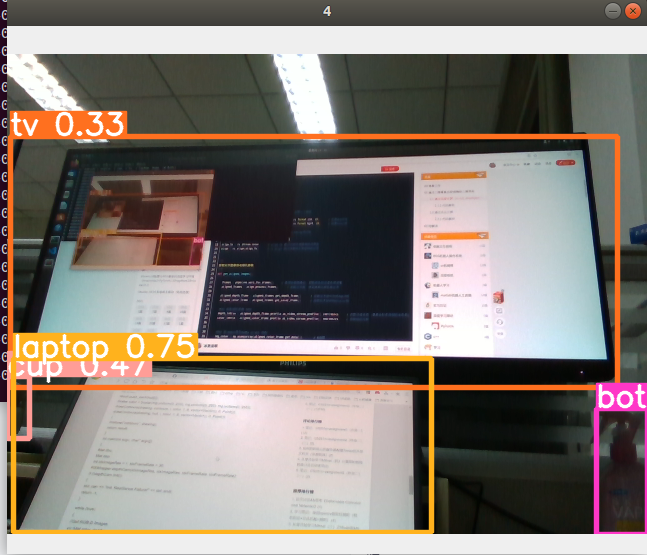The height and width of the screenshot is (555, 647).
Task: Click the "tv 0.33" detection label
Action: 68,124
